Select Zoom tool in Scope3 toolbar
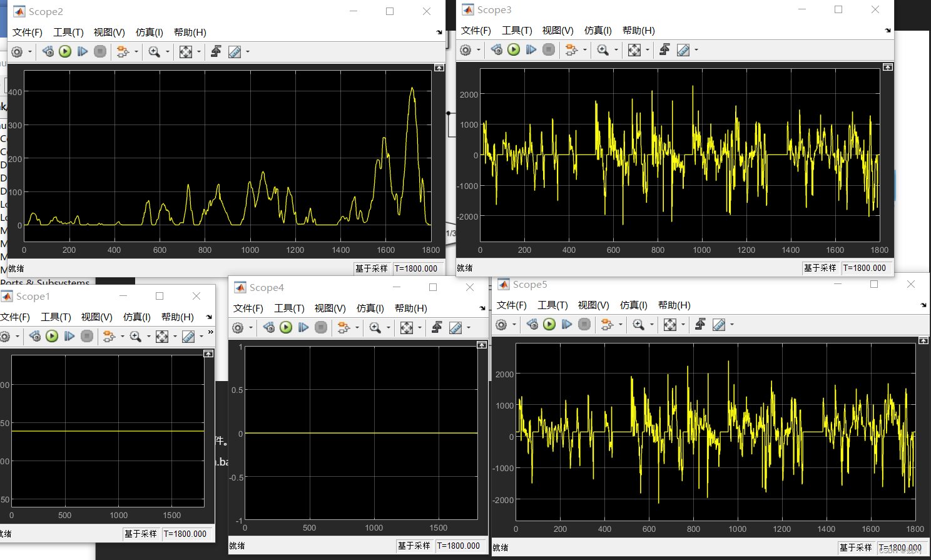This screenshot has width=931, height=560. [x=603, y=50]
